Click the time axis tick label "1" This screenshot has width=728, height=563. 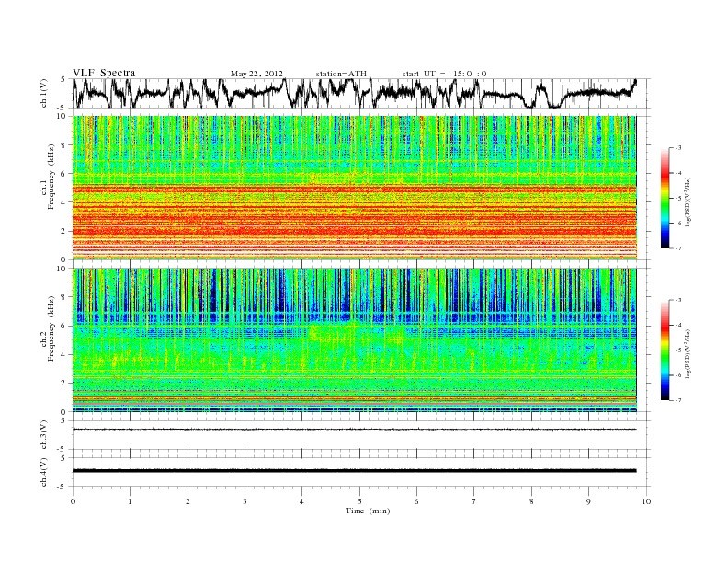(130, 501)
